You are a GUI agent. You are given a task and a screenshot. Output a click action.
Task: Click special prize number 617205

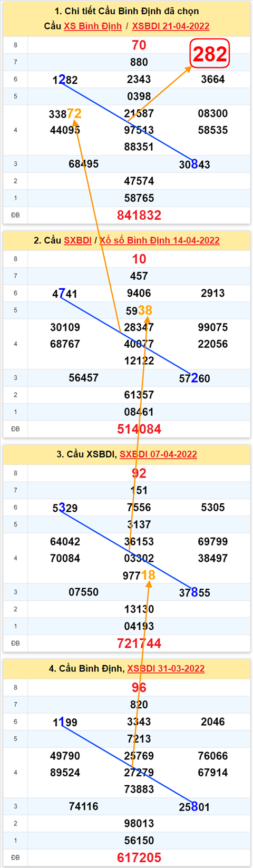click(x=139, y=857)
